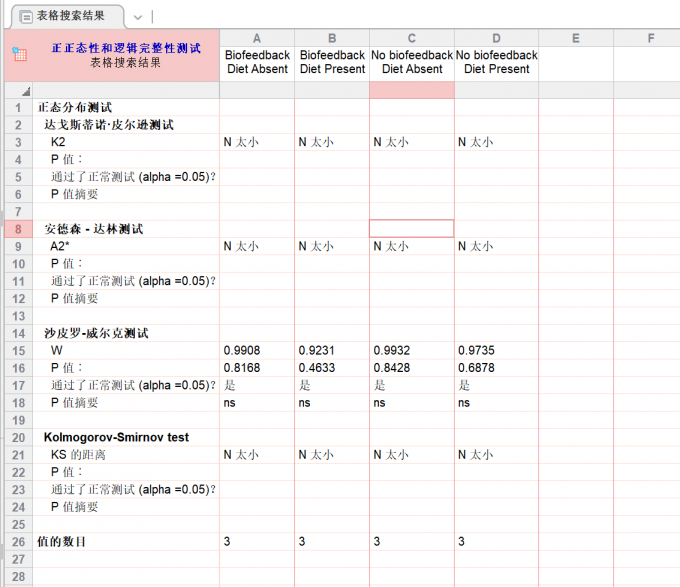This screenshot has height=587, width=680.
Task: Open the tab list dropdown arrow
Action: pyautogui.click(x=138, y=17)
